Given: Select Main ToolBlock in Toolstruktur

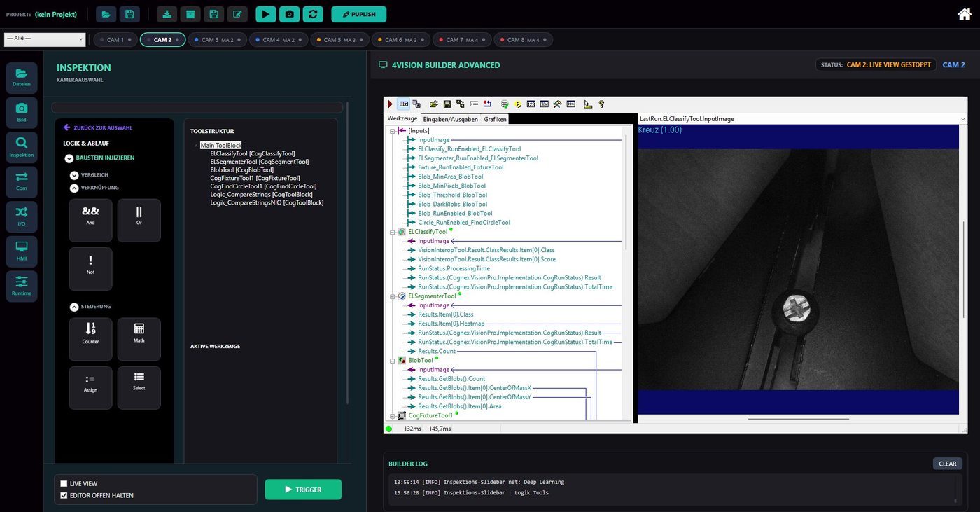Looking at the screenshot, I should pyautogui.click(x=220, y=145).
